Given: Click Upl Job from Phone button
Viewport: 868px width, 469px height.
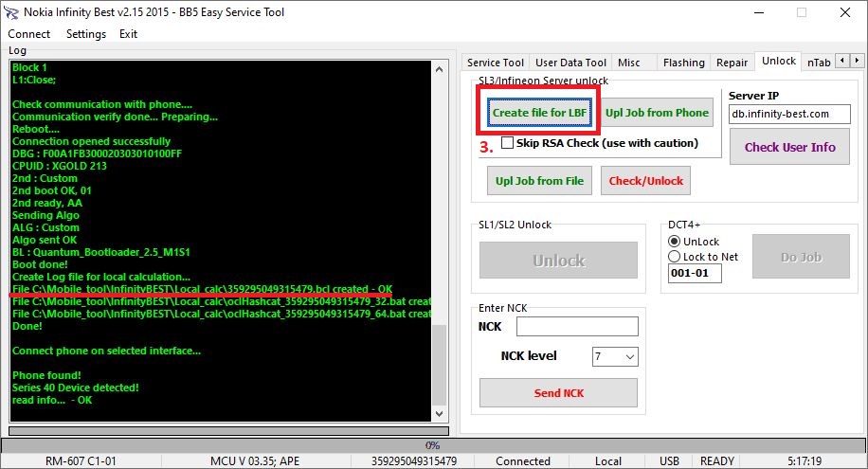Looking at the screenshot, I should (657, 113).
